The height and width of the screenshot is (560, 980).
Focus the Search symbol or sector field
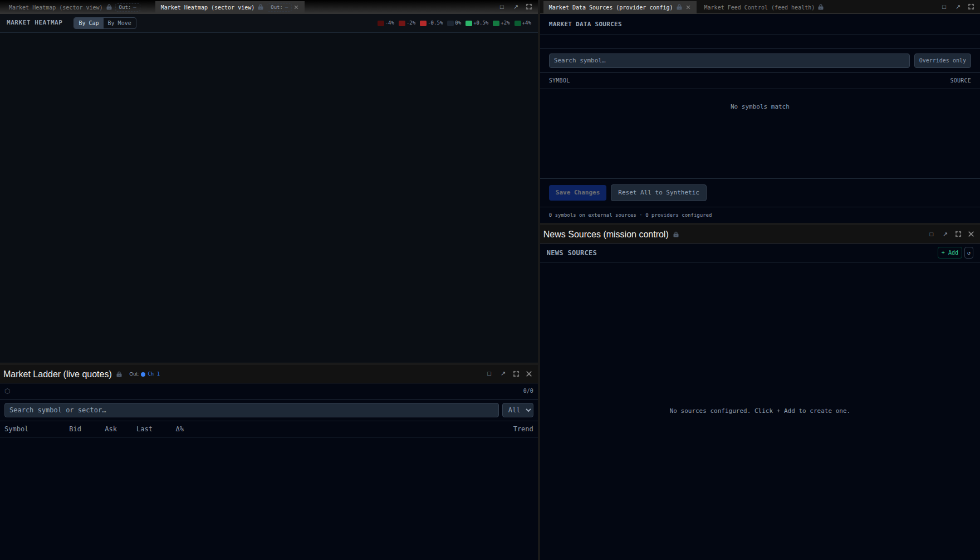coord(252,410)
